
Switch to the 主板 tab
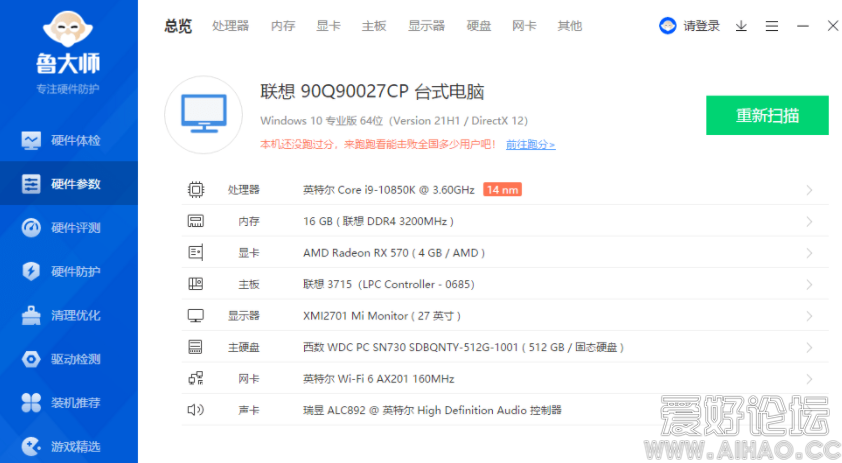(x=374, y=26)
